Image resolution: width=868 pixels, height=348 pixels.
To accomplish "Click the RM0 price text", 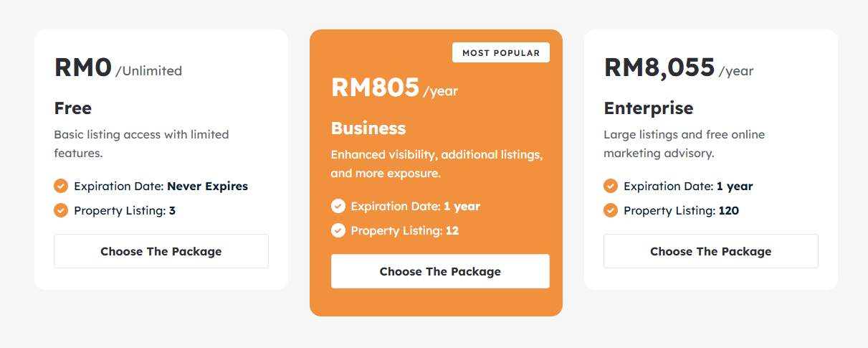I will click(83, 67).
